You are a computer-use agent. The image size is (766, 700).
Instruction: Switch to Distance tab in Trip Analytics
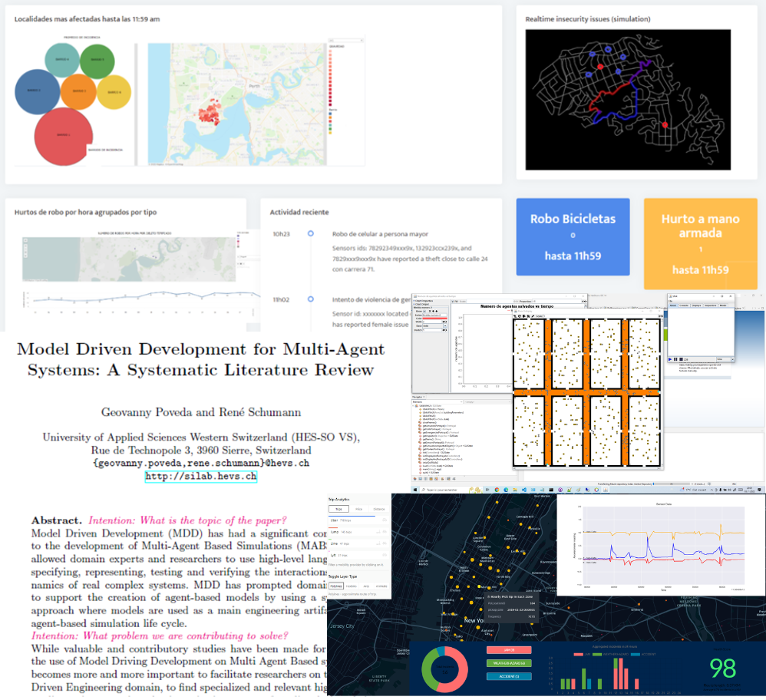[378, 508]
